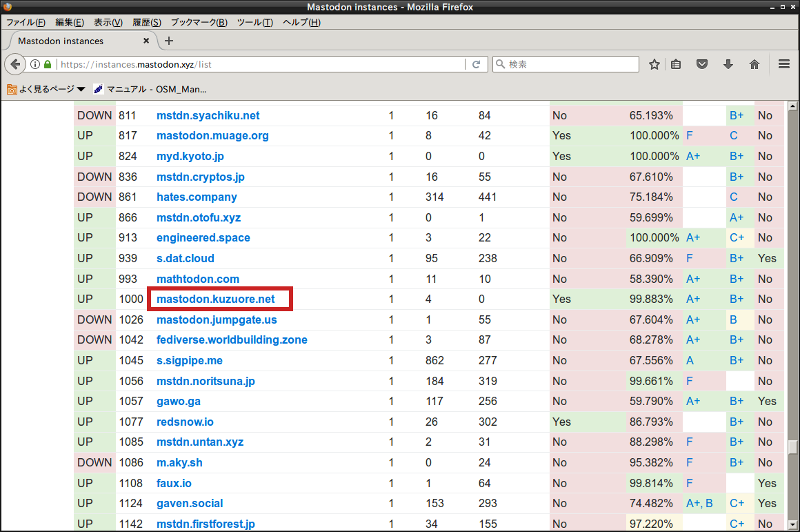Open the Firefox hamburger menu
This screenshot has height=532, width=800.
[784, 64]
